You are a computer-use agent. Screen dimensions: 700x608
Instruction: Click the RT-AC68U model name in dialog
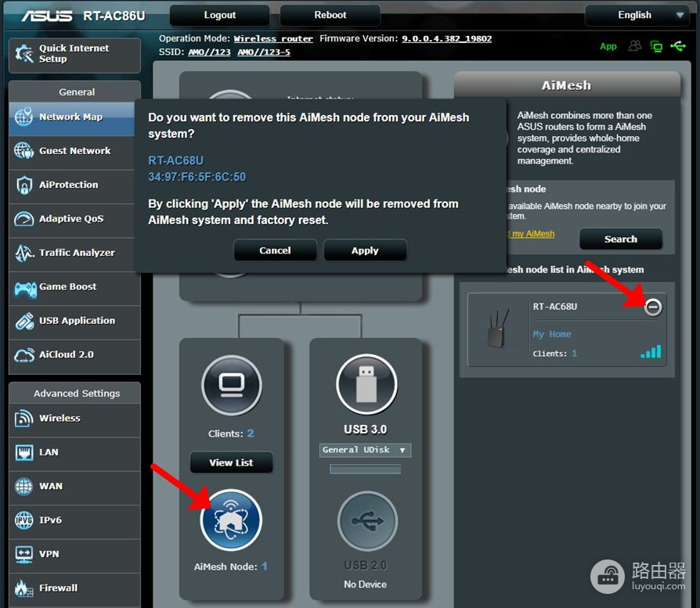tap(176, 160)
